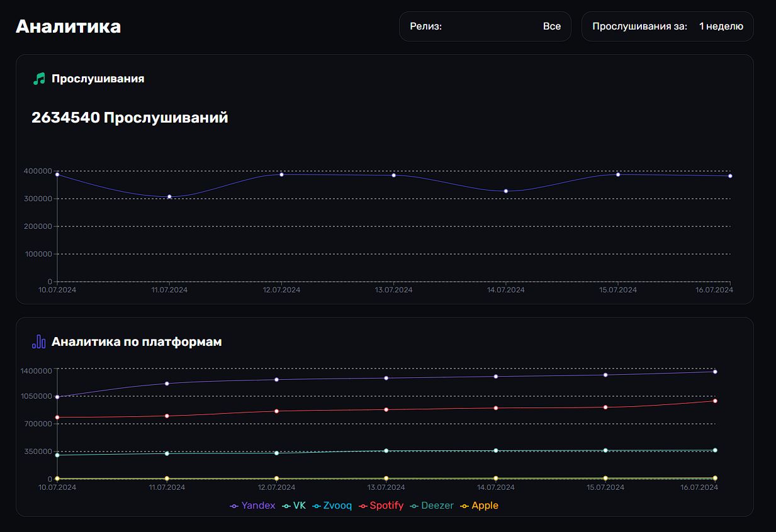The image size is (776, 532).
Task: Click the 14.07.2024 data point on listens chart
Action: coord(505,191)
